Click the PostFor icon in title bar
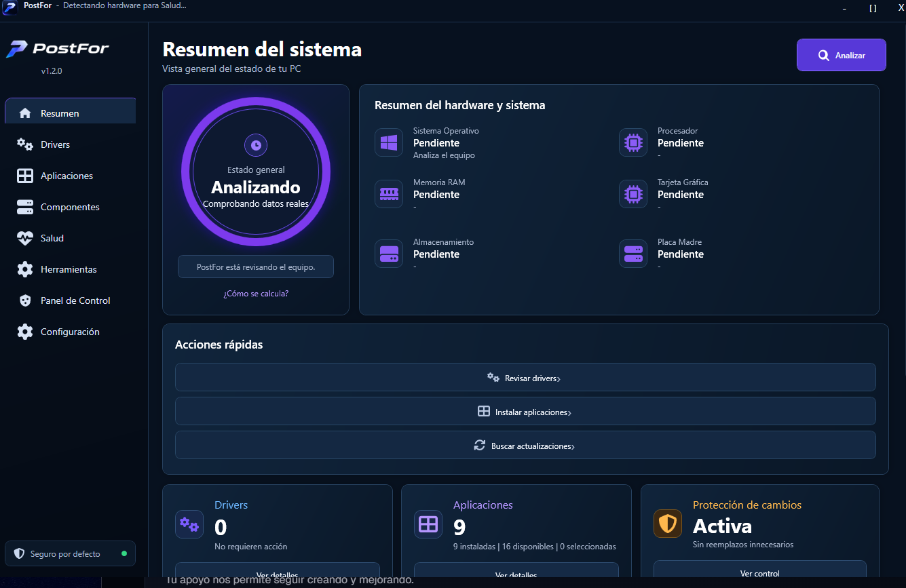This screenshot has height=588, width=906. (10, 7)
